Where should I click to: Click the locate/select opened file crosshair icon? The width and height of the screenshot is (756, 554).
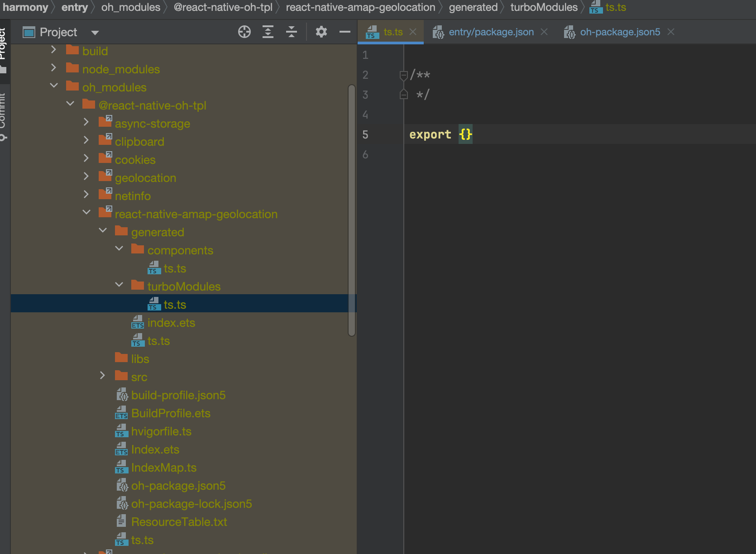(244, 32)
